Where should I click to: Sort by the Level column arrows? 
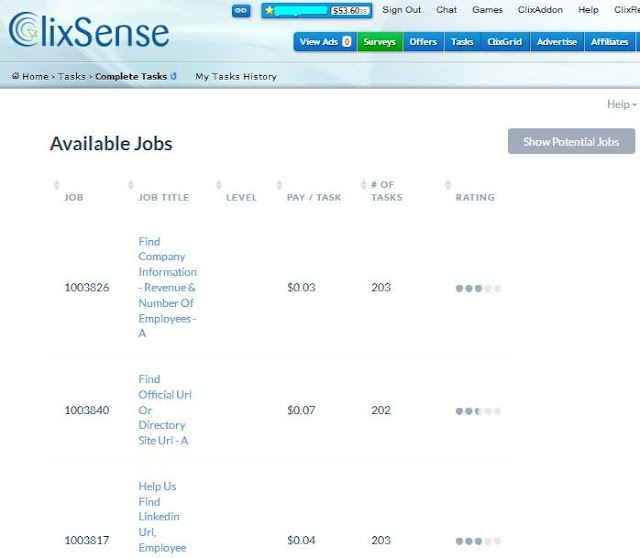point(219,185)
